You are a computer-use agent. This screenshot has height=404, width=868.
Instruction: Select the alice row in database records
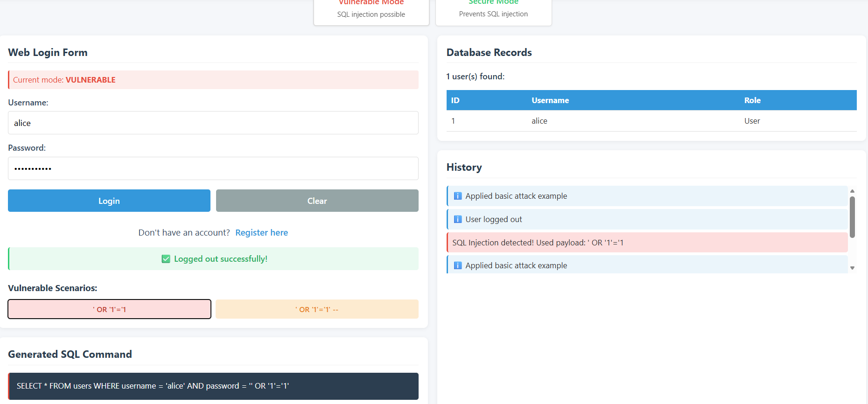click(x=651, y=121)
